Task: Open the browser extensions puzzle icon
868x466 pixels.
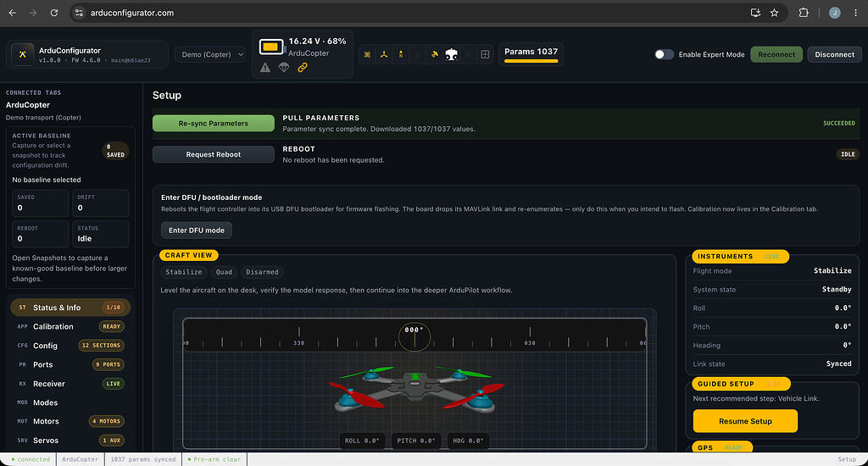Action: point(804,13)
